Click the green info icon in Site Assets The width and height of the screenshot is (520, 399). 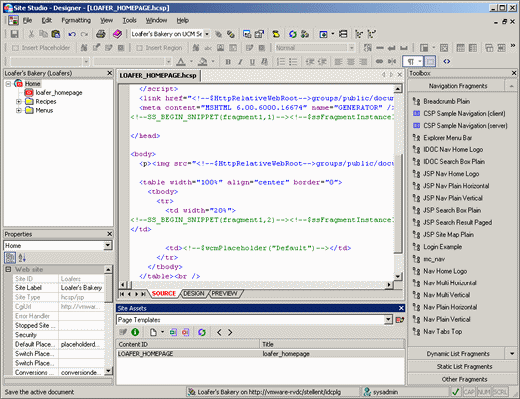pyautogui.click(x=135, y=332)
